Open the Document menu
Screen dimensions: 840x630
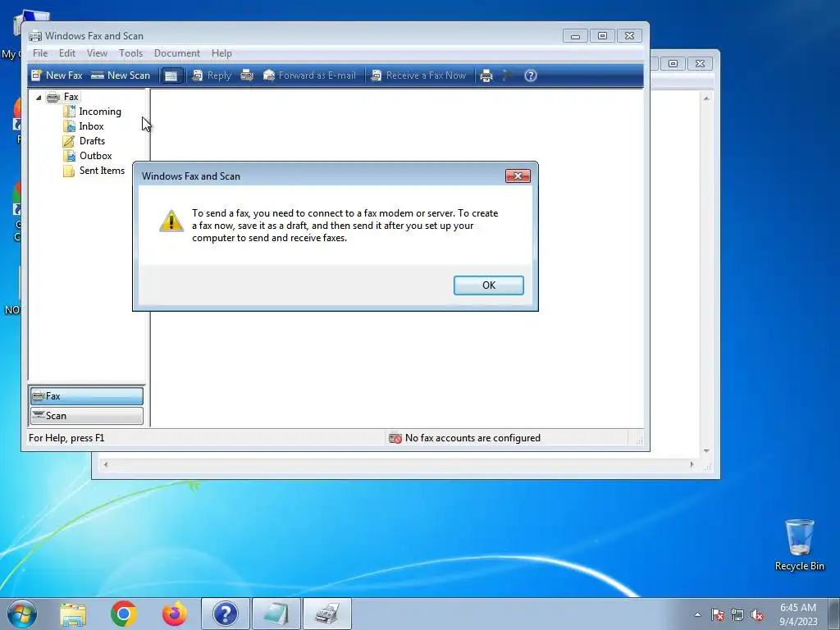(x=177, y=53)
